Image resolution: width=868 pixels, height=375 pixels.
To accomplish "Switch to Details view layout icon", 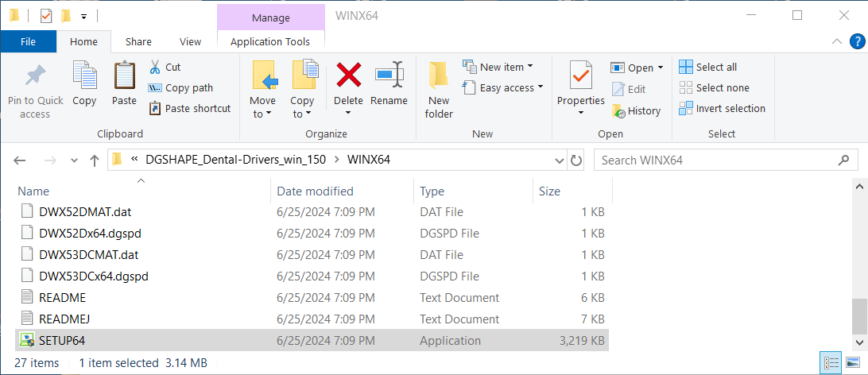I will click(x=831, y=363).
